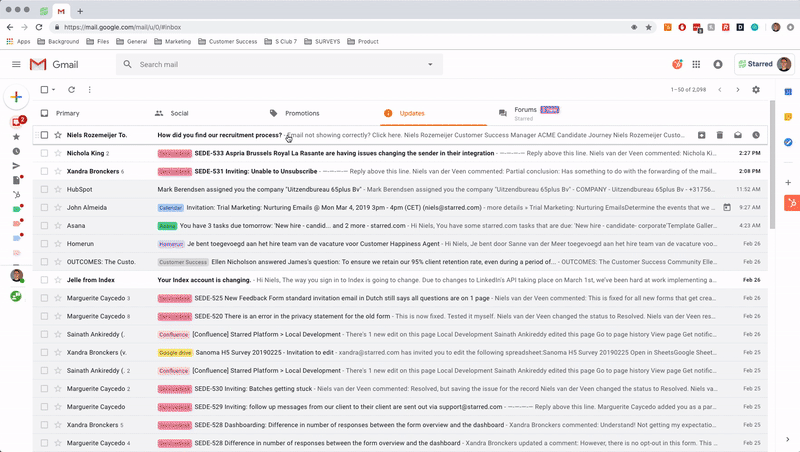Open a new browser tab
Screen dimensions: 800x452
click(80, 11)
